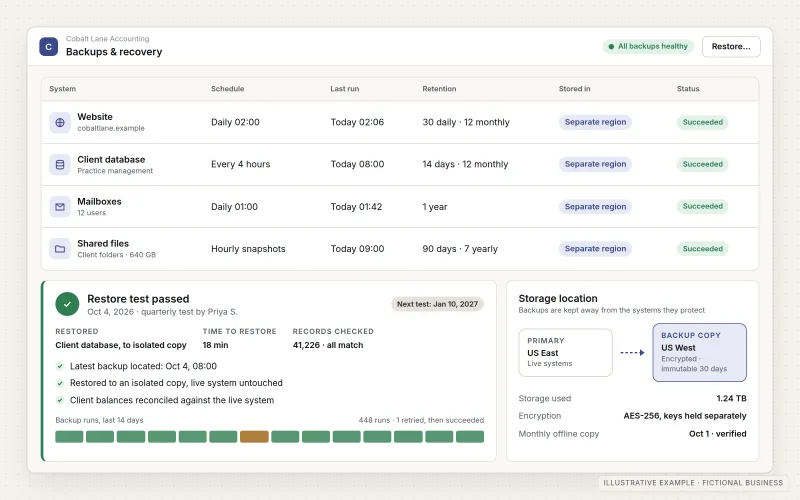Click the Website globe icon
The image size is (800, 500).
(60, 122)
